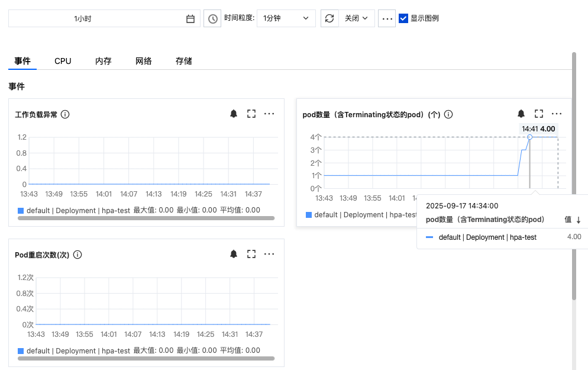Expand pod数量 chart to fullscreen
This screenshot has width=588, height=370.
point(539,113)
